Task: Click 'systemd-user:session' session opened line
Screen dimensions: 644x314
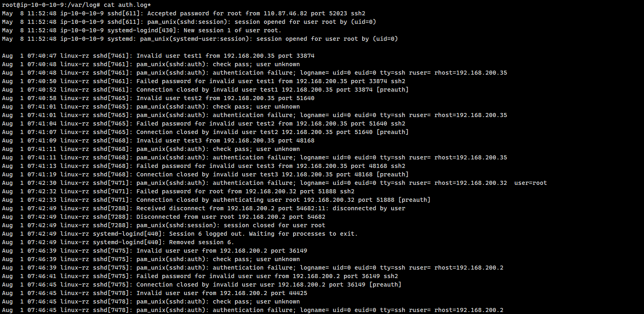Action: [x=200, y=39]
